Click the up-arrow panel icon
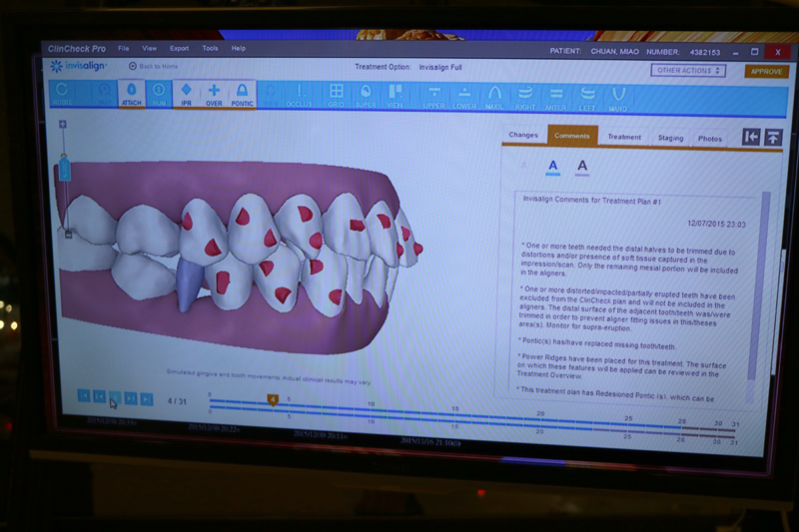The image size is (799, 532). 773,137
